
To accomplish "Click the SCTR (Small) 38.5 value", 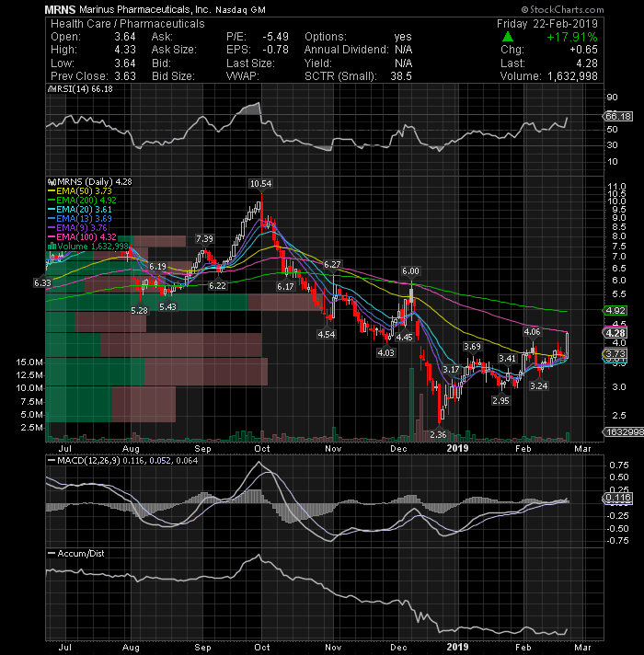I will [401, 76].
